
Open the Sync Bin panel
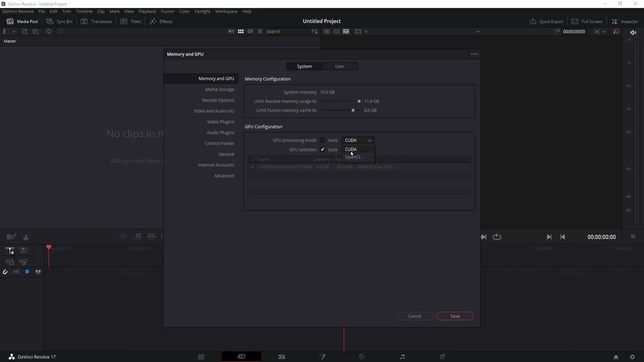[x=59, y=21]
